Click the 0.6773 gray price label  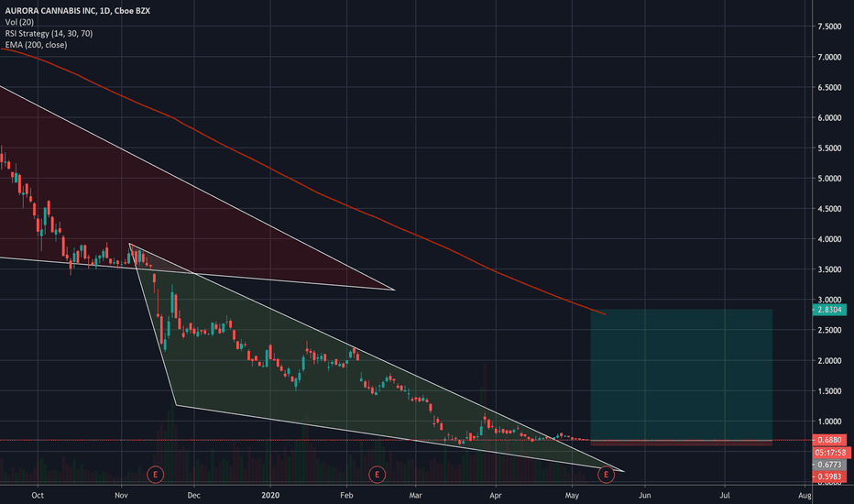pyautogui.click(x=829, y=465)
